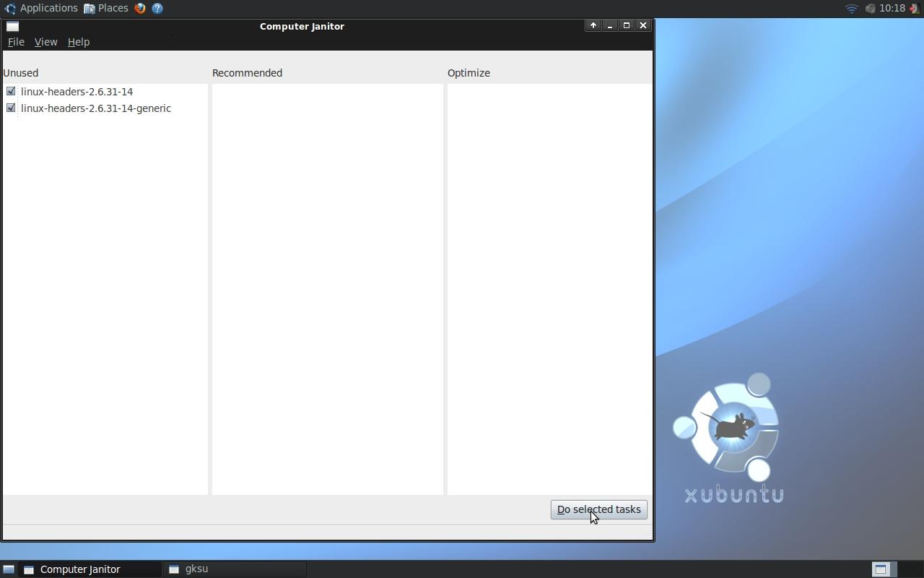Maximize the Computer Janitor window

(627, 25)
